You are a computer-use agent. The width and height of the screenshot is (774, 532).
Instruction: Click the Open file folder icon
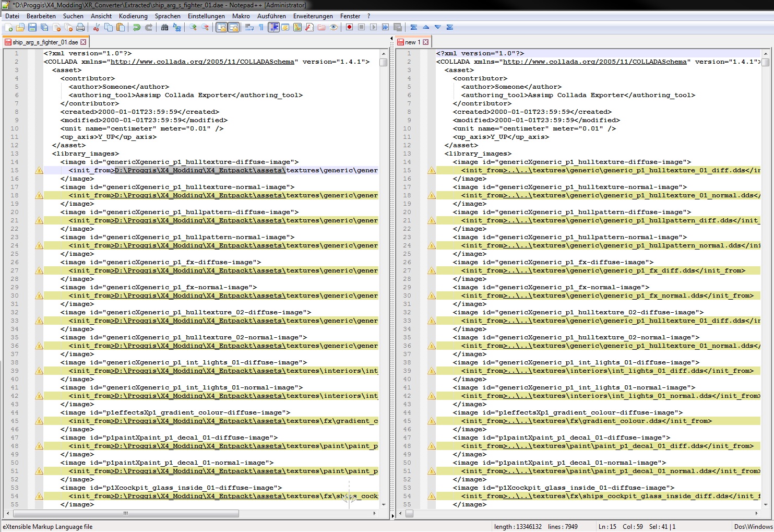20,27
